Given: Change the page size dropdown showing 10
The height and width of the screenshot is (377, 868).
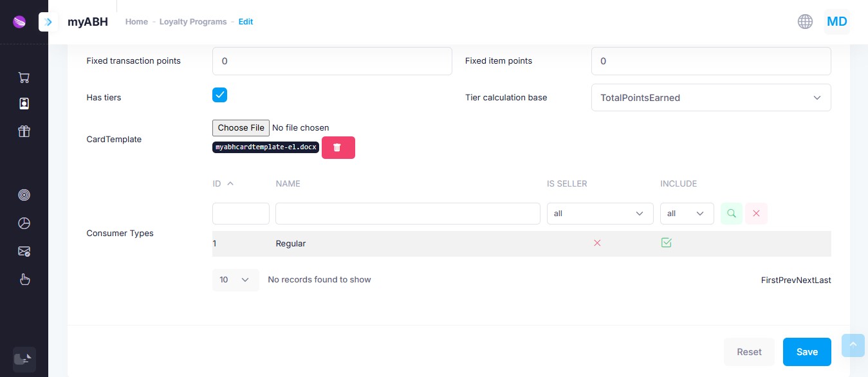Looking at the screenshot, I should point(235,280).
